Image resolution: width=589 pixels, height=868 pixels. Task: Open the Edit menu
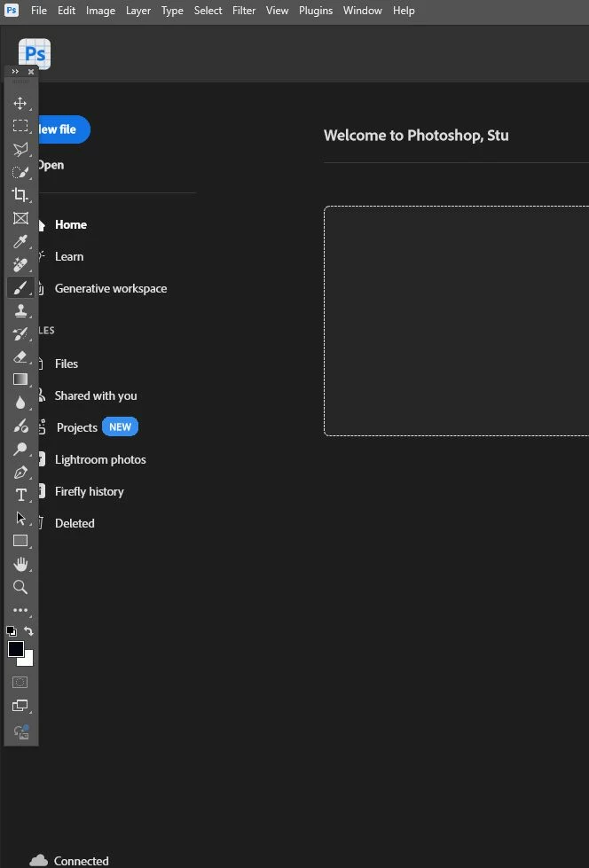click(67, 11)
